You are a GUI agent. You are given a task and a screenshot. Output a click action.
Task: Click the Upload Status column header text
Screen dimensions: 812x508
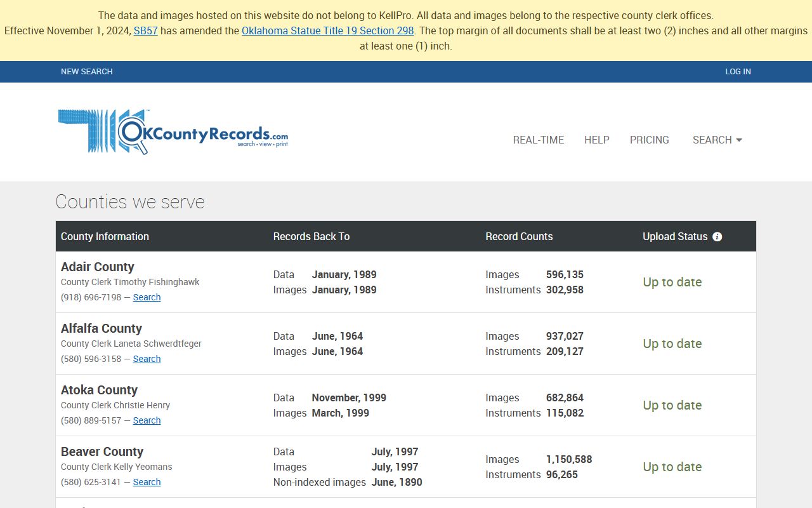tap(675, 236)
